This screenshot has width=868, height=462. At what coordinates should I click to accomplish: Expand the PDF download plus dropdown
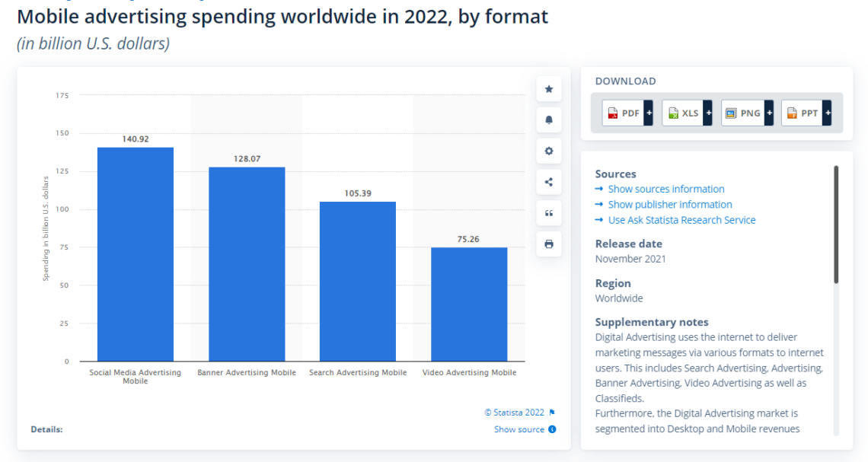point(648,112)
